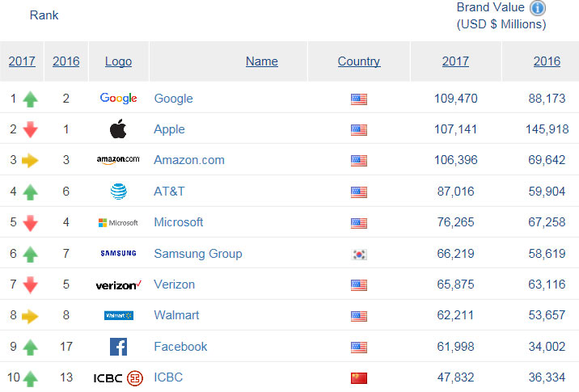Click the AT&T globe logo
The image size is (579, 392).
pos(118,192)
